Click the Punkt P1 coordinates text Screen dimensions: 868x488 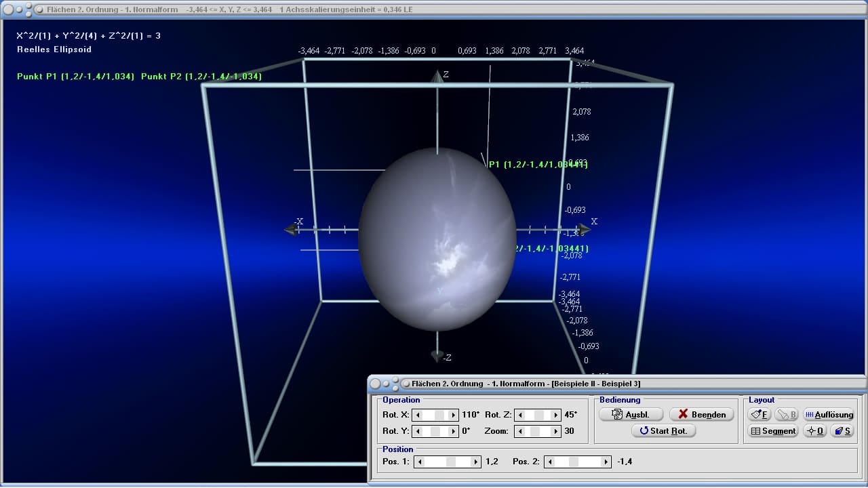[76, 77]
